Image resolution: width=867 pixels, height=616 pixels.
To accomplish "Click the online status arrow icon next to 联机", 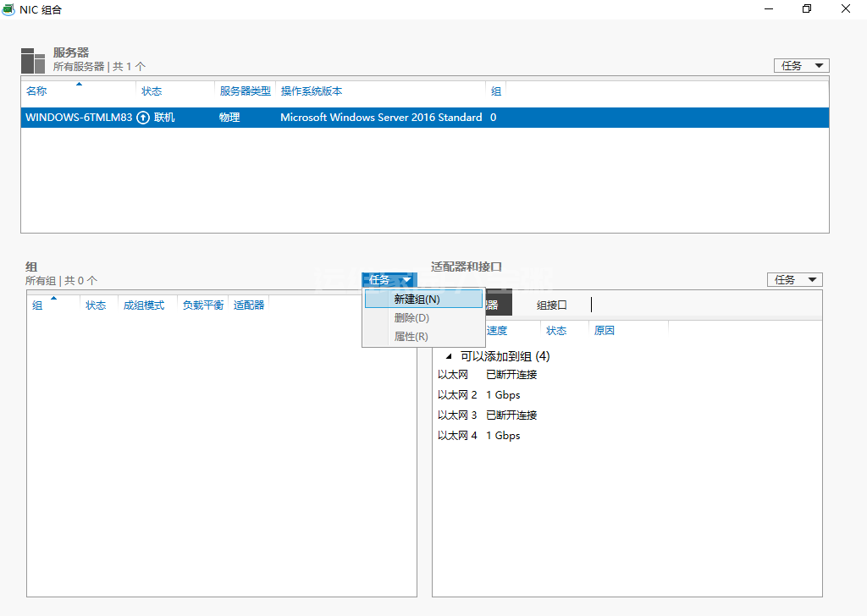I will pos(143,118).
